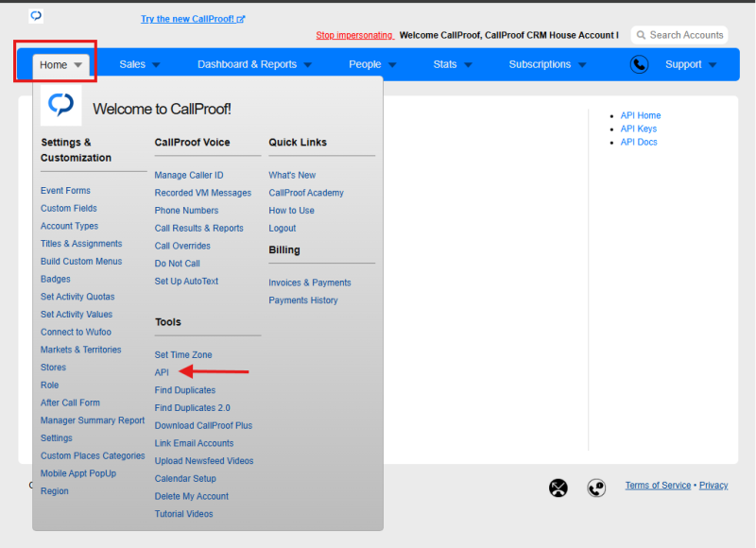Screen dimensions: 756x548
Task: Open the Privacy link
Action: [x=713, y=486]
